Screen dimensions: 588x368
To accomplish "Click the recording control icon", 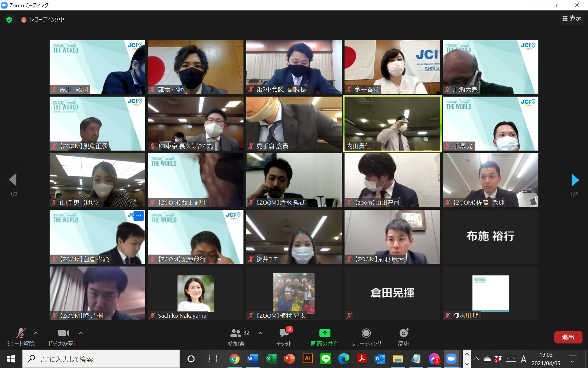I will 366,333.
